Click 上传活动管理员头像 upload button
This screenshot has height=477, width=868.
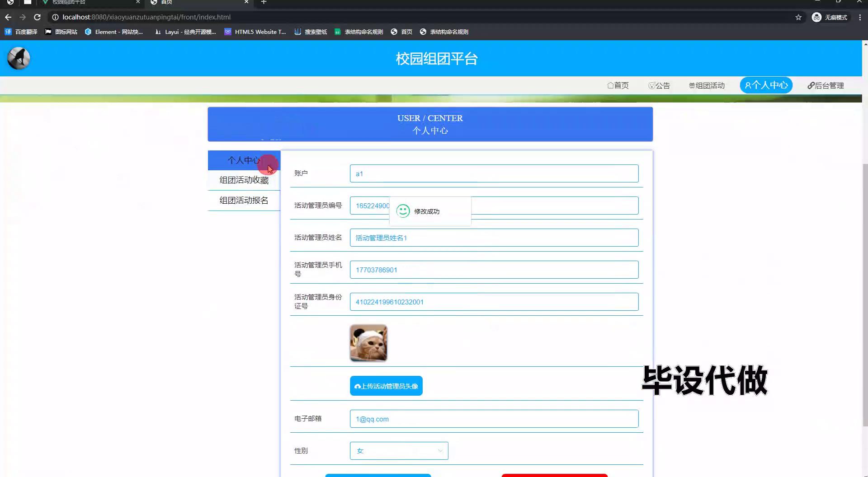pyautogui.click(x=386, y=386)
